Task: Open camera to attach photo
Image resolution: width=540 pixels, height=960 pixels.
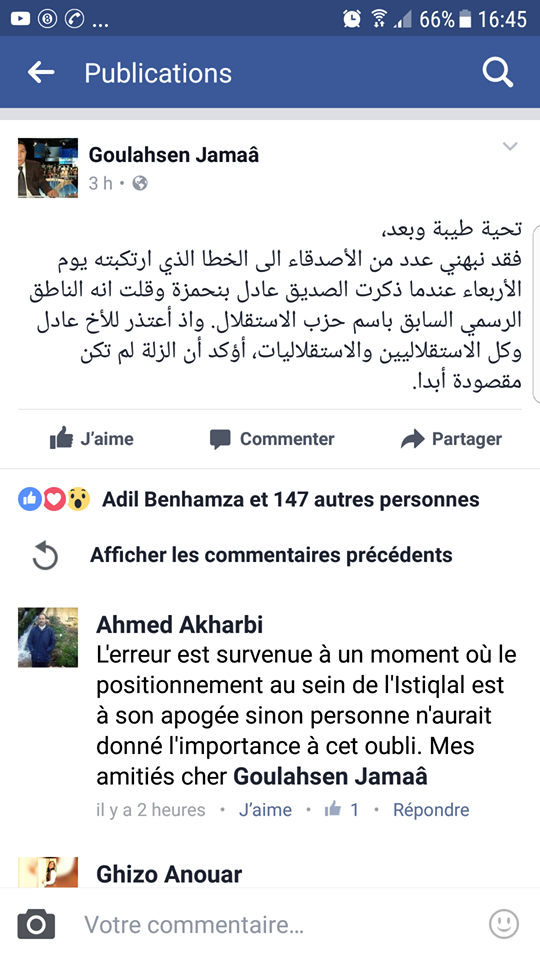Action: [x=36, y=924]
